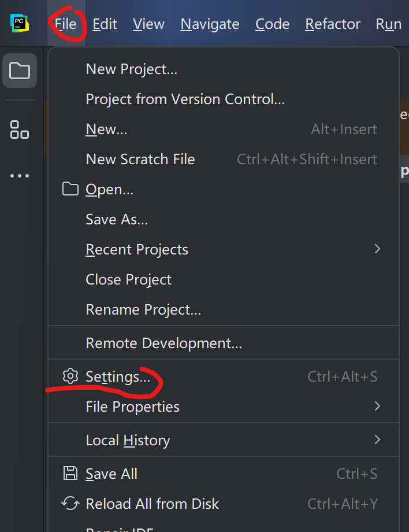Open the View menu
The width and height of the screenshot is (409, 532).
tap(148, 24)
